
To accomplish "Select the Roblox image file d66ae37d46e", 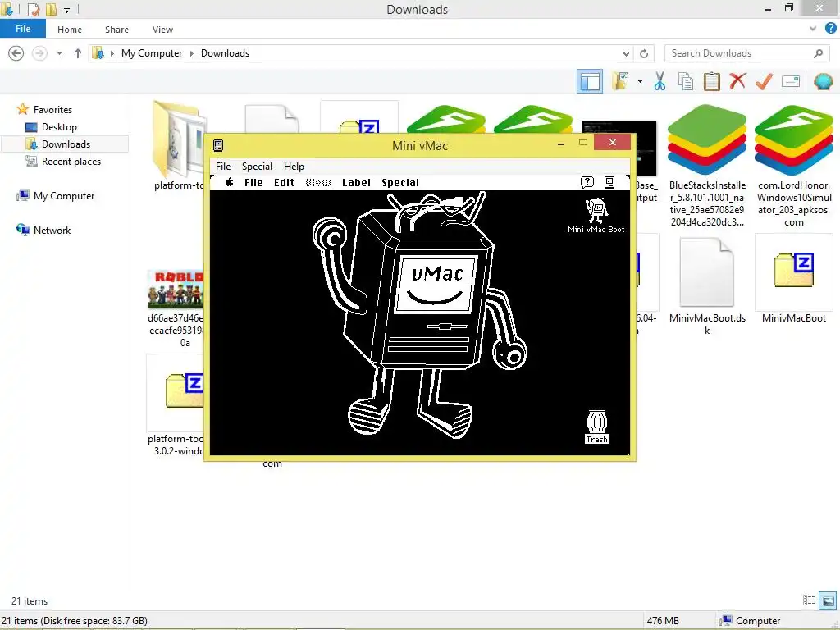I will [176, 309].
